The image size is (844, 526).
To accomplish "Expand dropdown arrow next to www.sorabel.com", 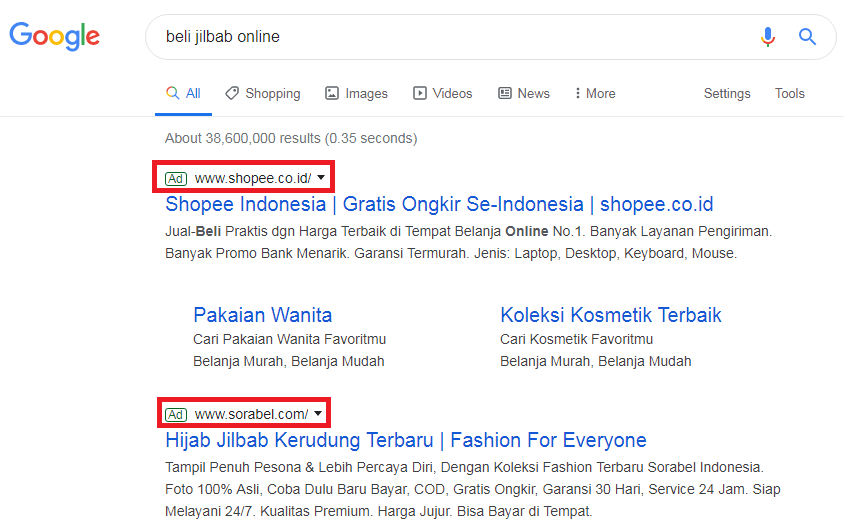I will (318, 414).
